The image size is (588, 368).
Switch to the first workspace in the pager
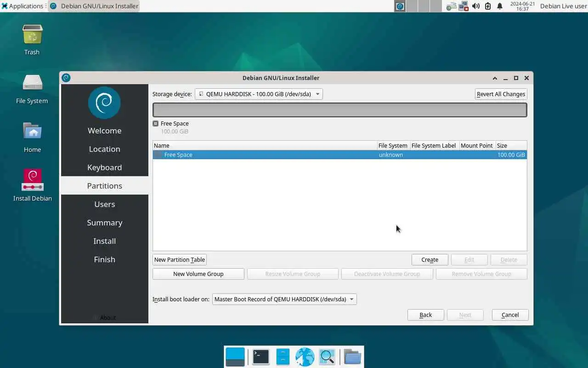(x=400, y=6)
